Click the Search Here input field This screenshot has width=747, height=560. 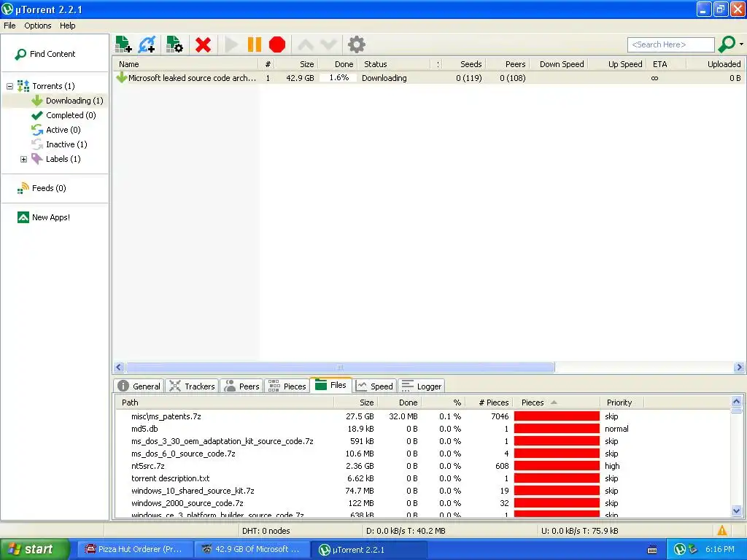coord(671,44)
